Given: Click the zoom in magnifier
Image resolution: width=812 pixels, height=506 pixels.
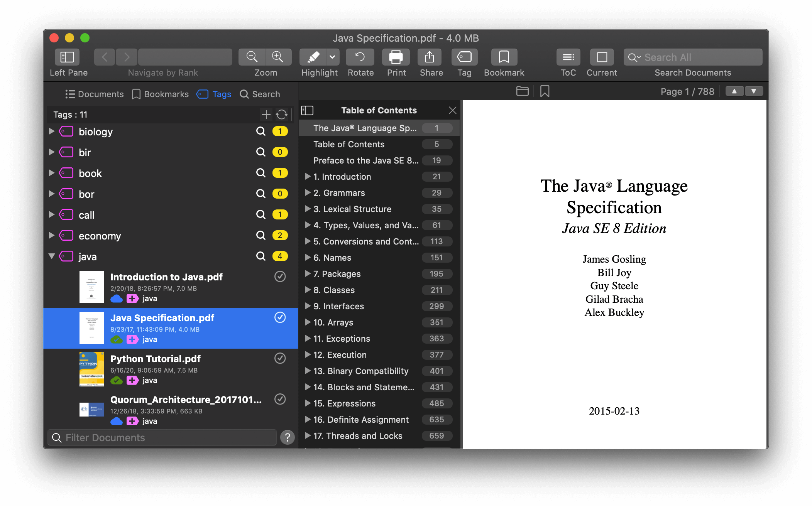Looking at the screenshot, I should point(278,57).
